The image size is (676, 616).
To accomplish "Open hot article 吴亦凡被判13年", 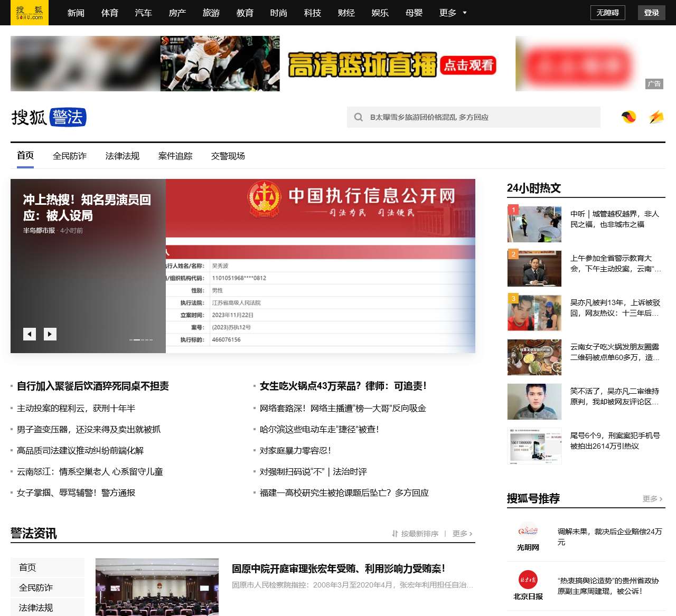I will tap(615, 308).
